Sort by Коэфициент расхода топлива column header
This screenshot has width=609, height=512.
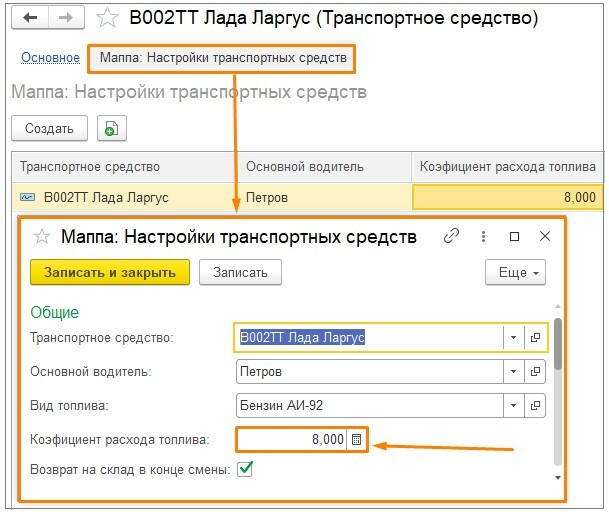pos(508,167)
